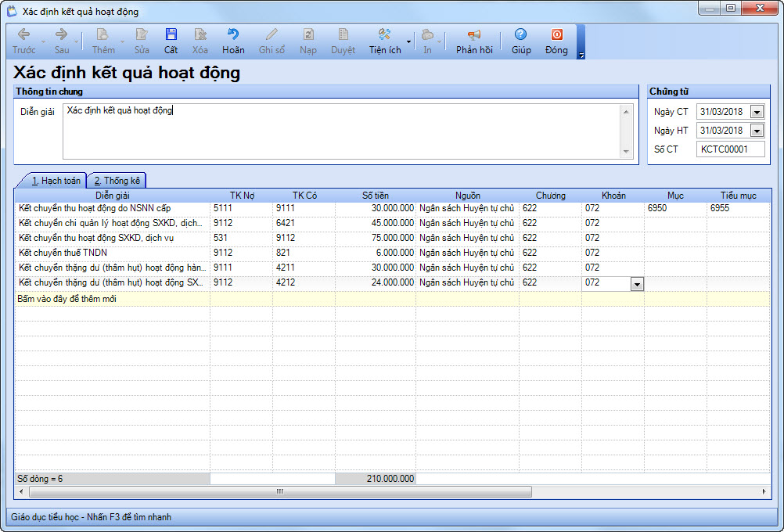Click TK Có cell 4211

(x=304, y=268)
